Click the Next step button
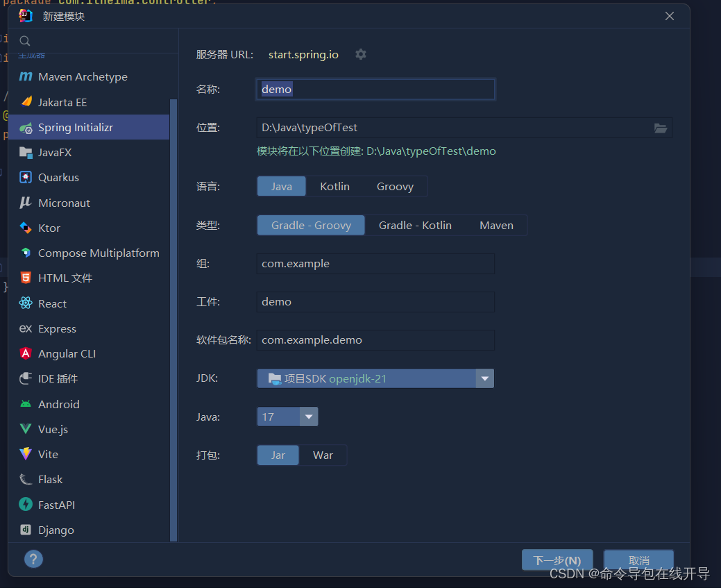This screenshot has height=588, width=721. click(x=557, y=560)
